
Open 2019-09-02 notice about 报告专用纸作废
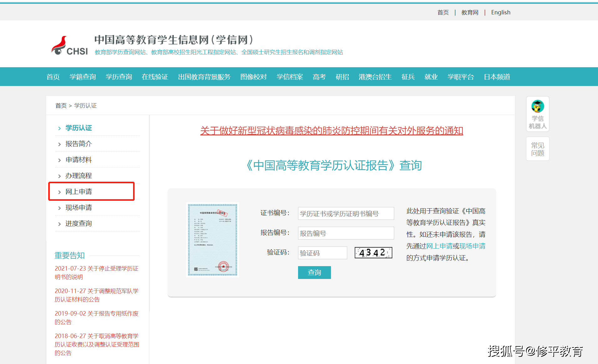click(96, 318)
